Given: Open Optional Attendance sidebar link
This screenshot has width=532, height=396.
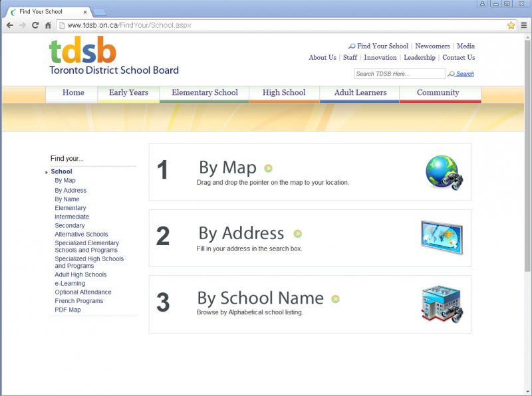Looking at the screenshot, I should pyautogui.click(x=83, y=292).
